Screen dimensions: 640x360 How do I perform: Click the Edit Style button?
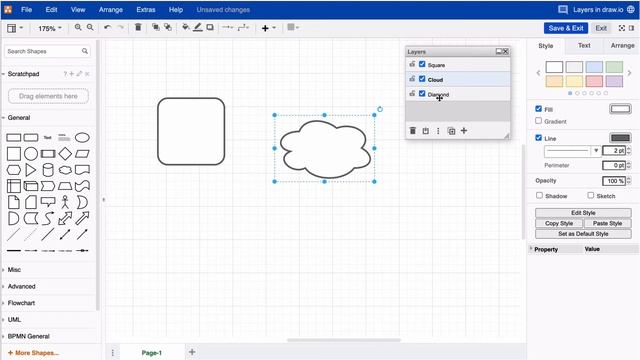(x=583, y=213)
